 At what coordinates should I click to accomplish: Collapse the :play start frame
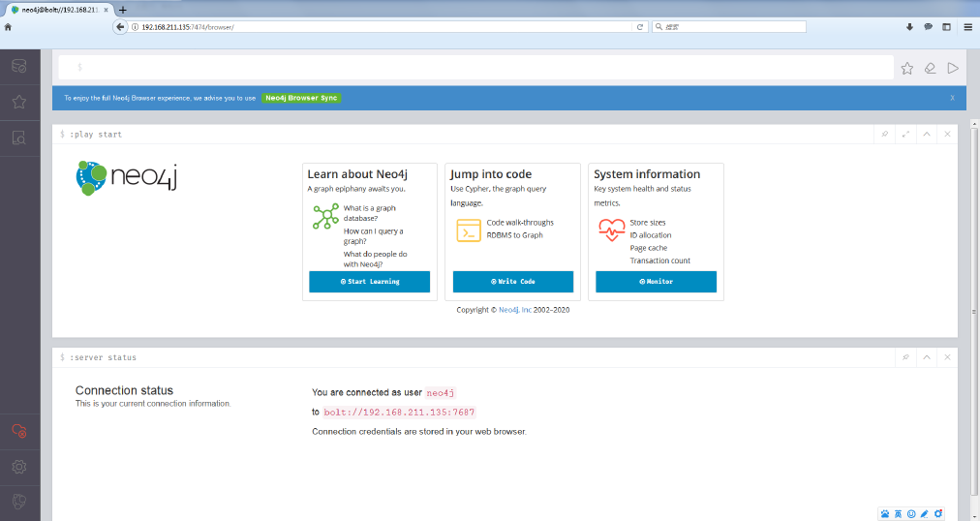pyautogui.click(x=927, y=135)
